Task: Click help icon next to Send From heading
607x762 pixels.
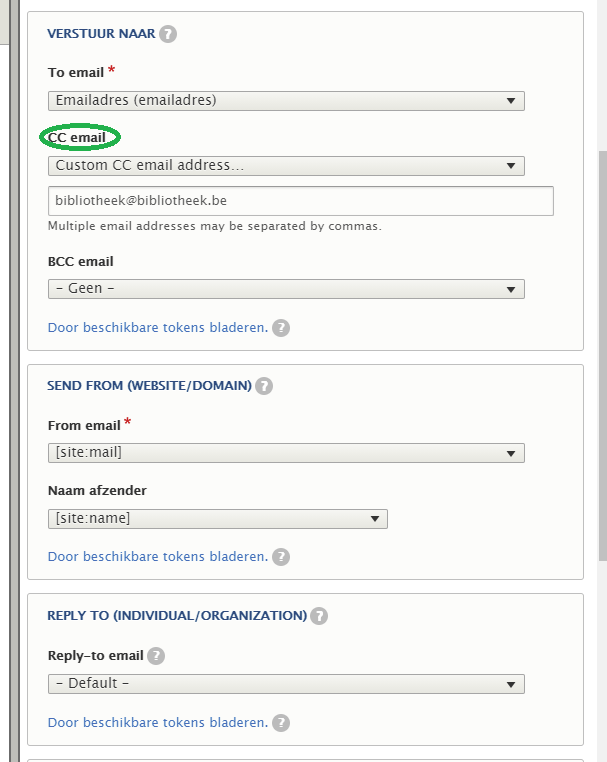Action: (264, 386)
